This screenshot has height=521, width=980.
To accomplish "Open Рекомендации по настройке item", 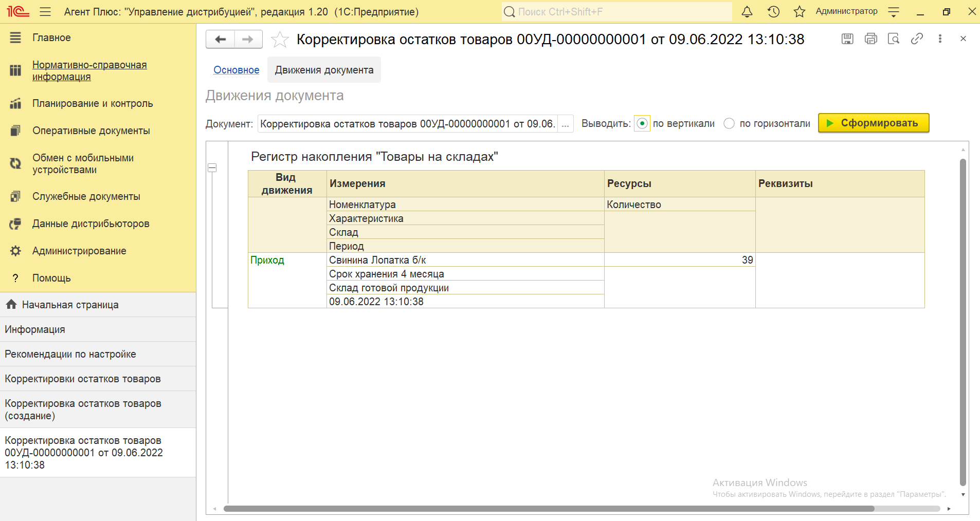I will tap(98, 354).
